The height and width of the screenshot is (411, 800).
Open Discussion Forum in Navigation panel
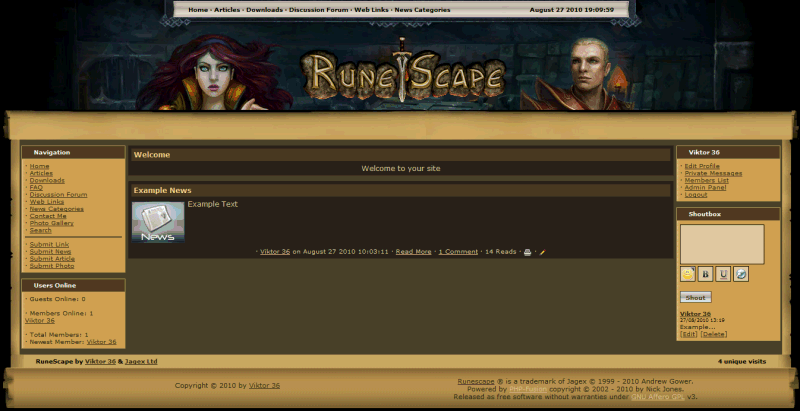click(58, 195)
